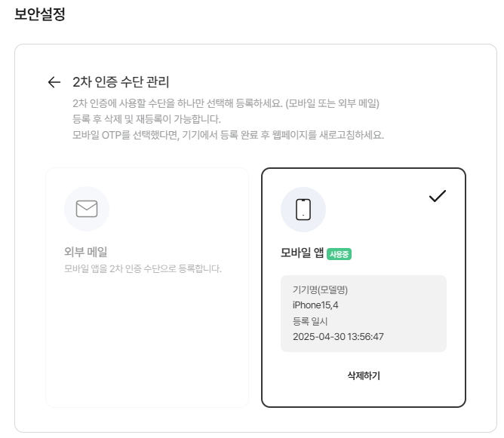Screen dimensions: 504x438
Task: Click the text 등록 후 삭제 및 재등록이 가능합니다
Action: (146, 119)
